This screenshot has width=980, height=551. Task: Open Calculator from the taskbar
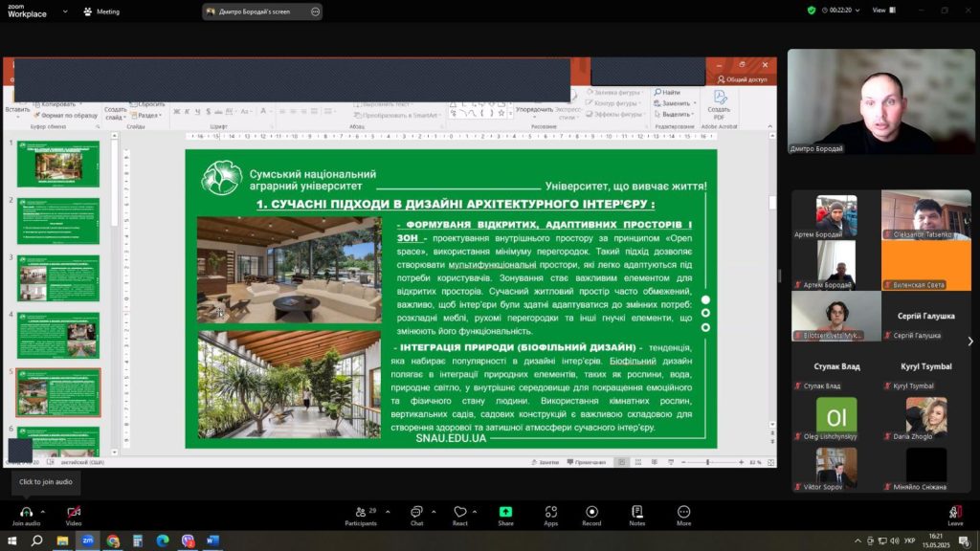point(138,540)
